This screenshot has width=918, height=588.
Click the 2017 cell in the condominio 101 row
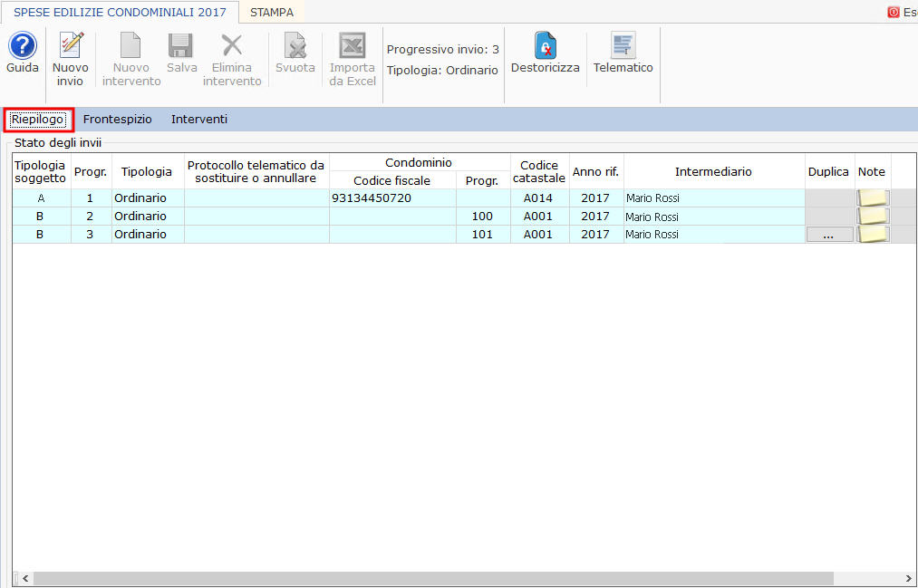click(596, 235)
